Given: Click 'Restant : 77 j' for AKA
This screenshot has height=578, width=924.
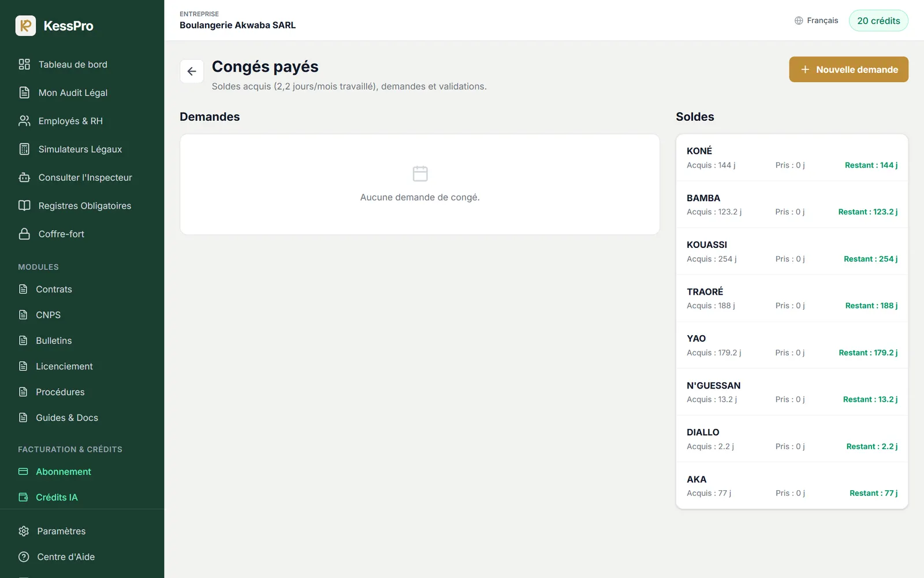Looking at the screenshot, I should (x=873, y=493).
